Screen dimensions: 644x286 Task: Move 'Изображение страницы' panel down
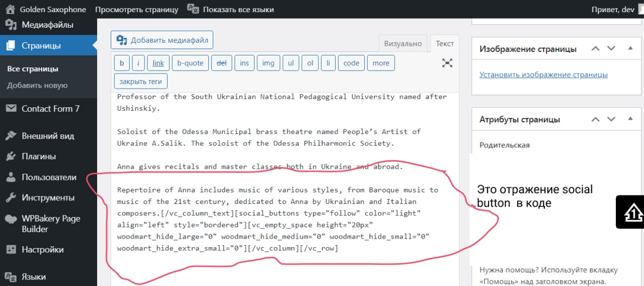[x=611, y=49]
